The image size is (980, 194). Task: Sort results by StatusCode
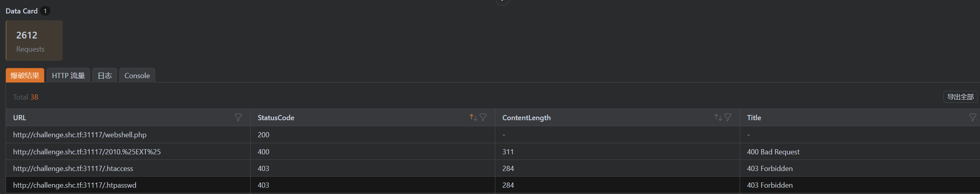473,117
